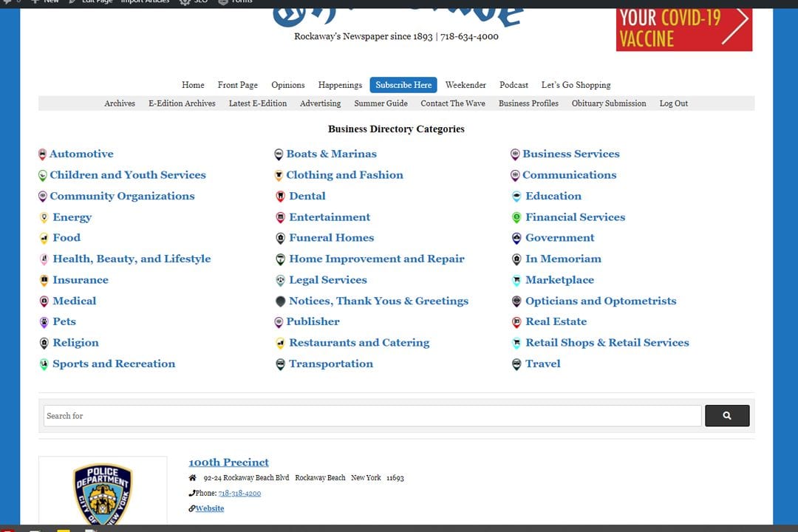
Task: Open the In Memoriam category link
Action: (x=563, y=259)
